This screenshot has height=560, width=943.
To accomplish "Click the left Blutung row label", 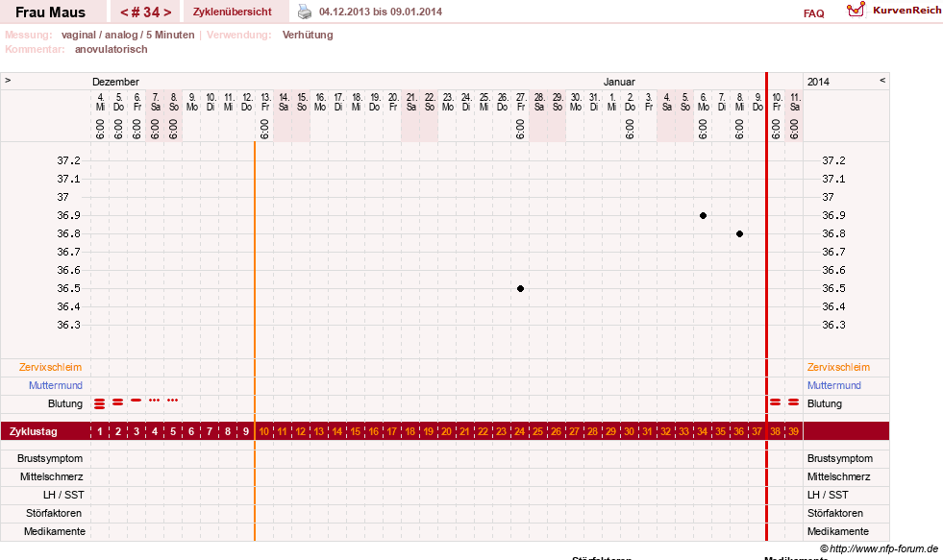I will (65, 403).
